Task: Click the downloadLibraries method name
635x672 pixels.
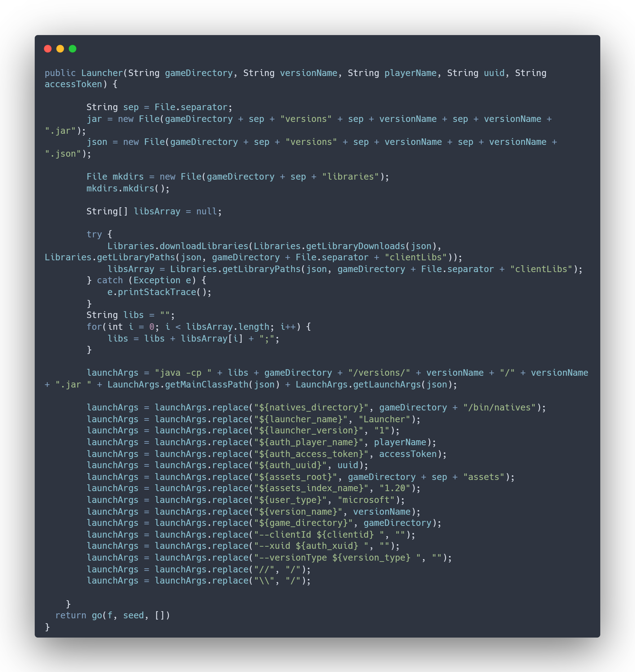Action: pyautogui.click(x=204, y=246)
